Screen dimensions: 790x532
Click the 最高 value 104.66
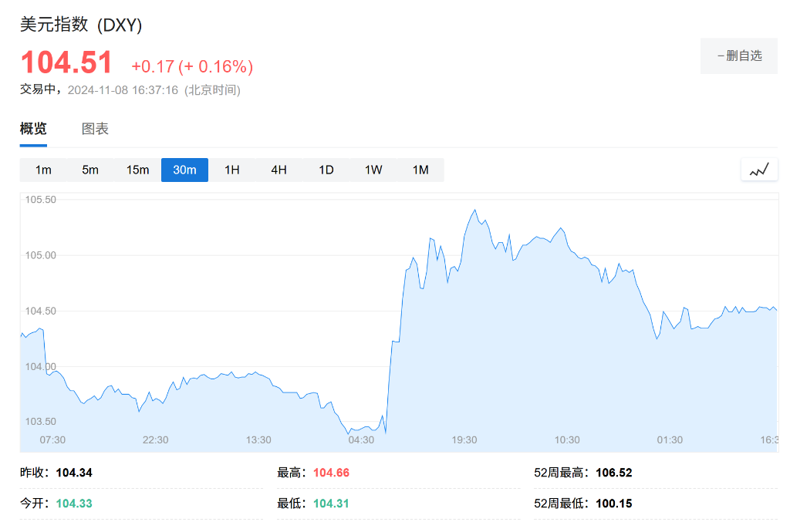[331, 473]
